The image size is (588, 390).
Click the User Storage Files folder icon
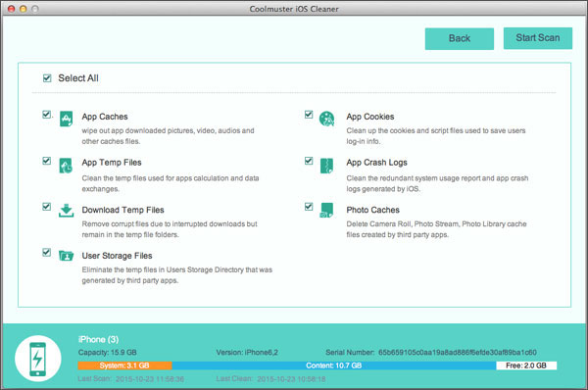click(x=66, y=256)
